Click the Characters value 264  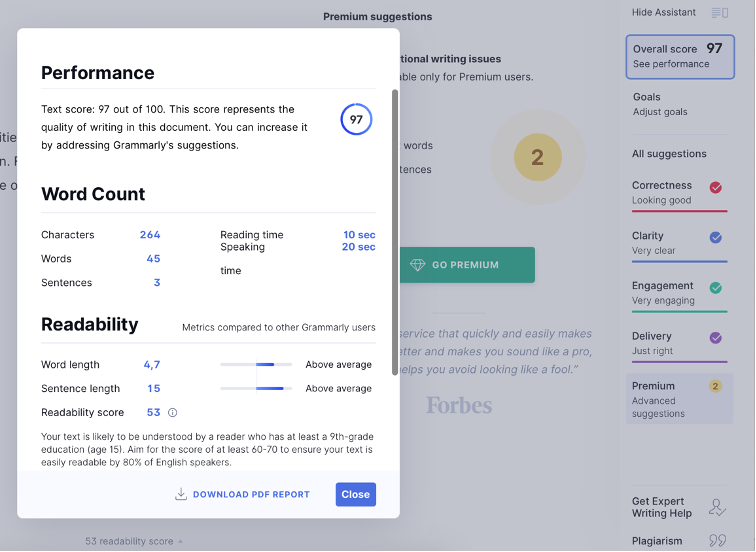[x=150, y=235]
